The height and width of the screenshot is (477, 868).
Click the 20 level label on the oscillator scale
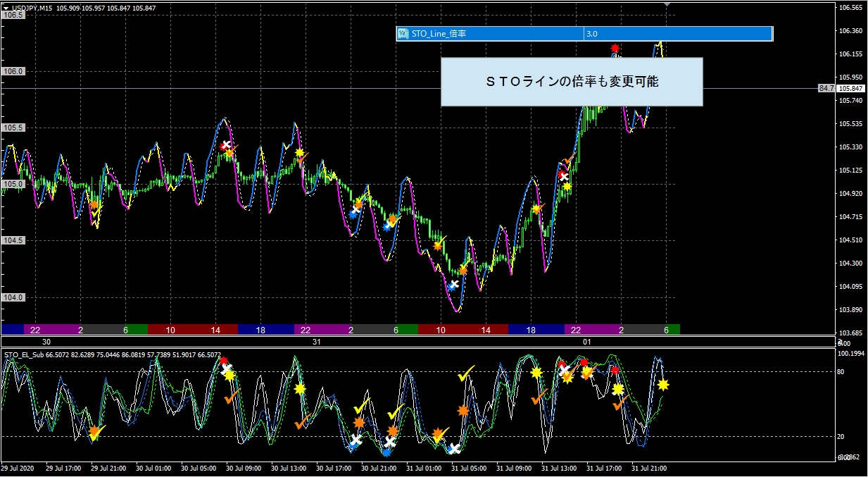841,437
